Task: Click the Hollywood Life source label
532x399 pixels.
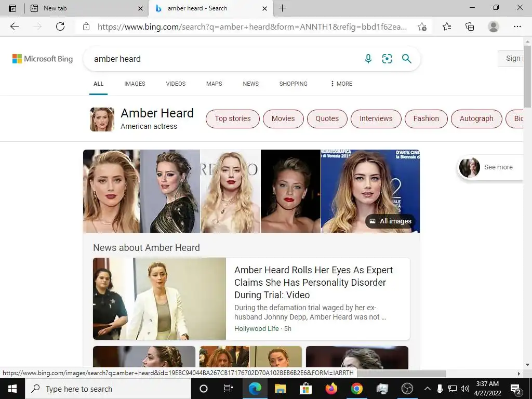Action: click(x=257, y=328)
